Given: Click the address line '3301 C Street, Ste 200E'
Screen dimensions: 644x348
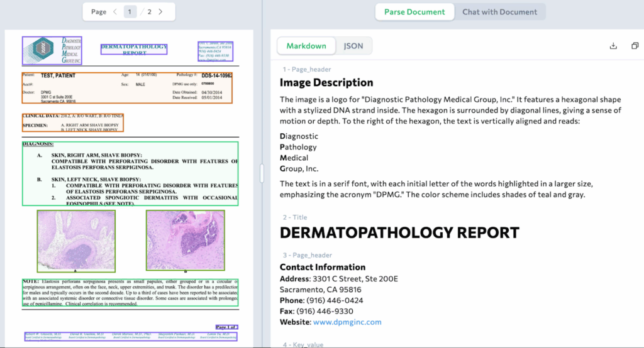Looking at the screenshot, I should click(x=339, y=279).
